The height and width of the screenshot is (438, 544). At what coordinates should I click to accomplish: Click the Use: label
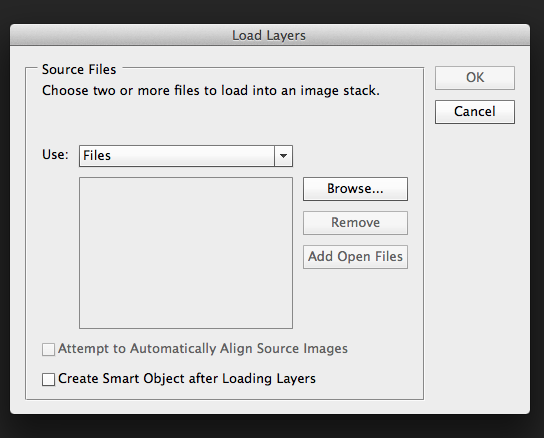[55, 155]
